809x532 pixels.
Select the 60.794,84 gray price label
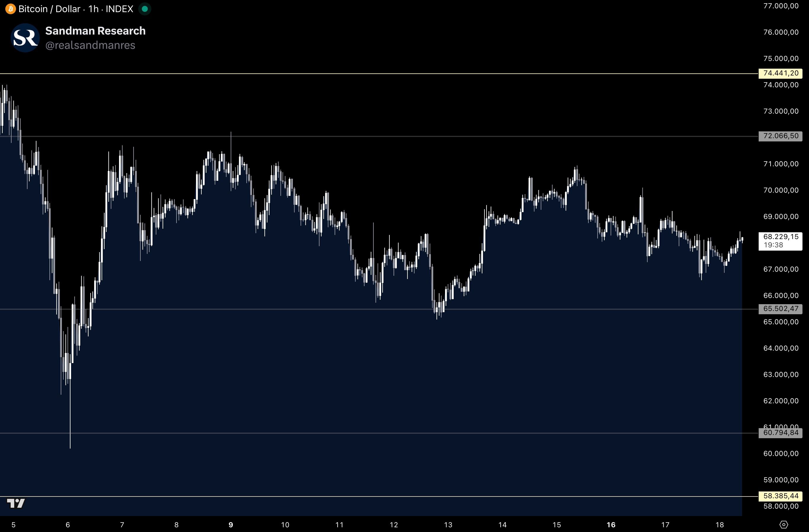[x=781, y=433]
